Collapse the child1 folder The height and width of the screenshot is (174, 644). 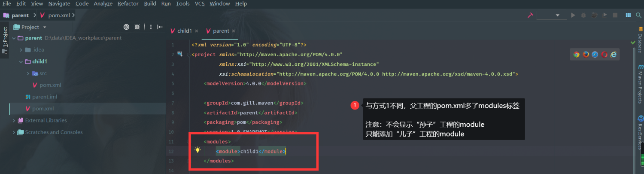click(21, 62)
